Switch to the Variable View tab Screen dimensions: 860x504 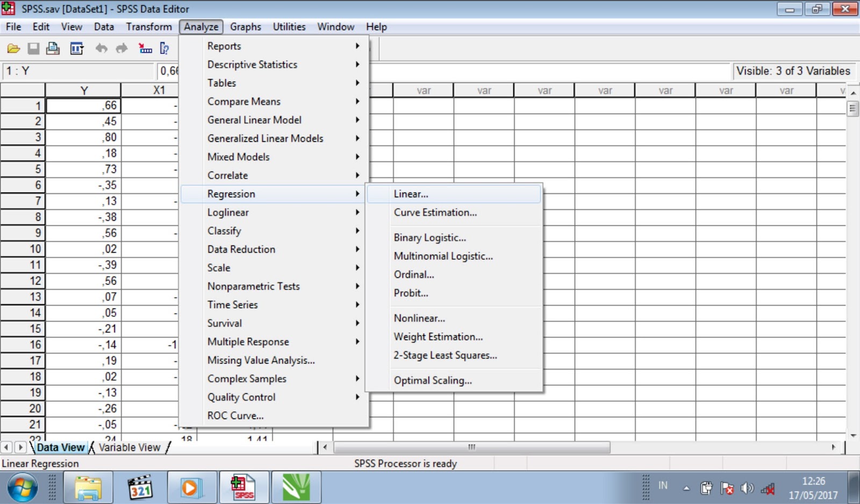click(x=130, y=448)
